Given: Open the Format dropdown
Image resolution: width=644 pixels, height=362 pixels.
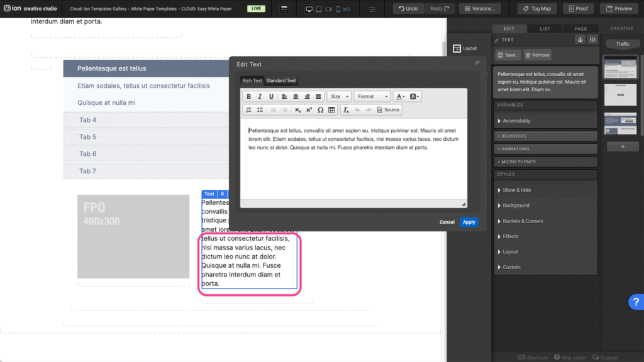Looking at the screenshot, I should coord(372,97).
